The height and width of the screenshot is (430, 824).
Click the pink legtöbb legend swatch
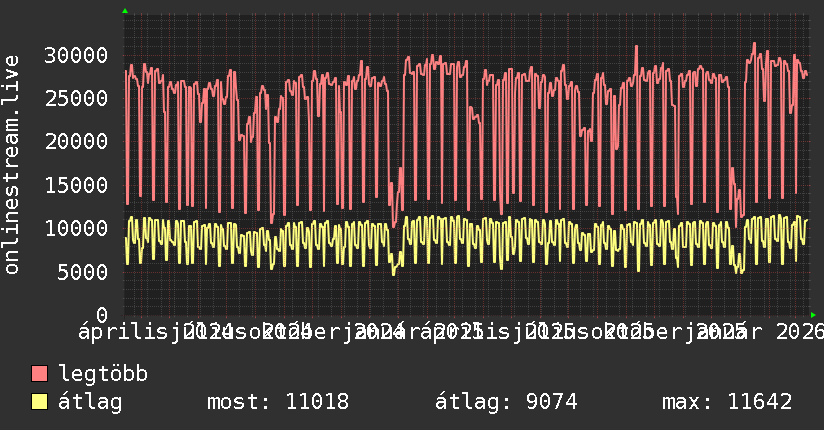pyautogui.click(x=39, y=374)
